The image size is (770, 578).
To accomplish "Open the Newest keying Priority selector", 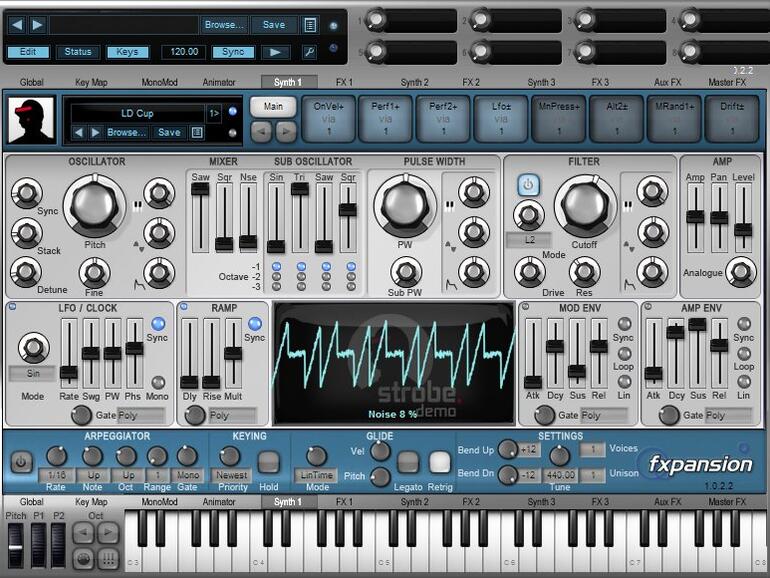I will [232, 475].
